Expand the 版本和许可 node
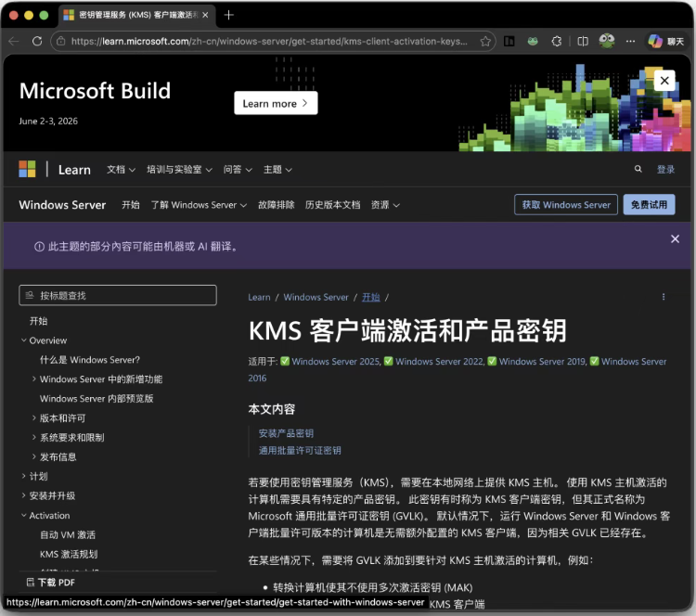 pyautogui.click(x=34, y=417)
